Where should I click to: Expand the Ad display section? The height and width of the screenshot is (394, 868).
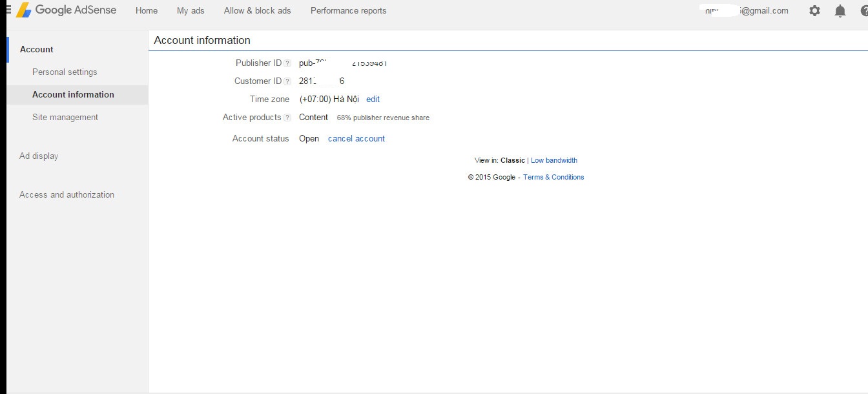(x=39, y=156)
